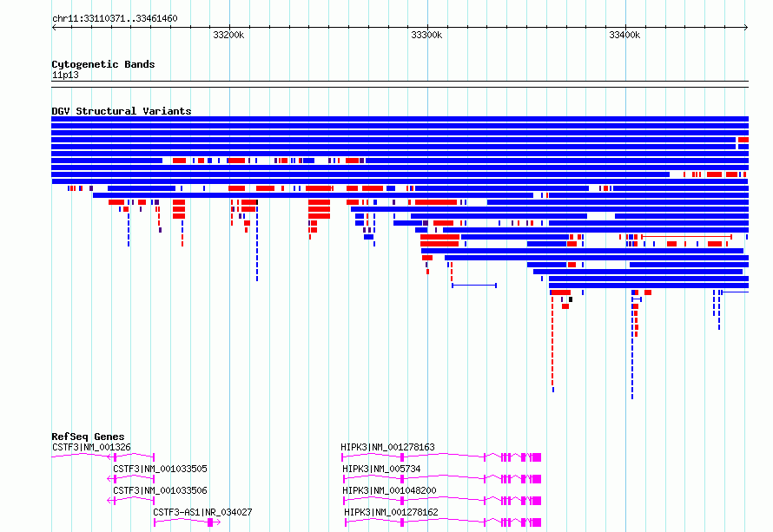773x532 pixels.
Task: Select the Cytogenetic Bands track title
Action: (x=103, y=64)
